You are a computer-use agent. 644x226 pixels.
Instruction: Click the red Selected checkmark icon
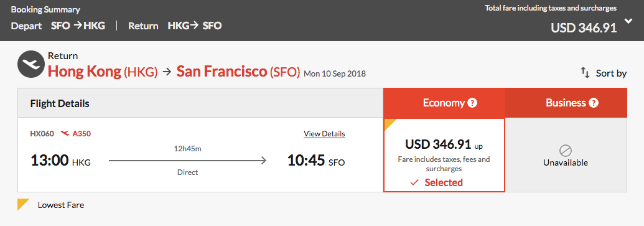(x=414, y=182)
